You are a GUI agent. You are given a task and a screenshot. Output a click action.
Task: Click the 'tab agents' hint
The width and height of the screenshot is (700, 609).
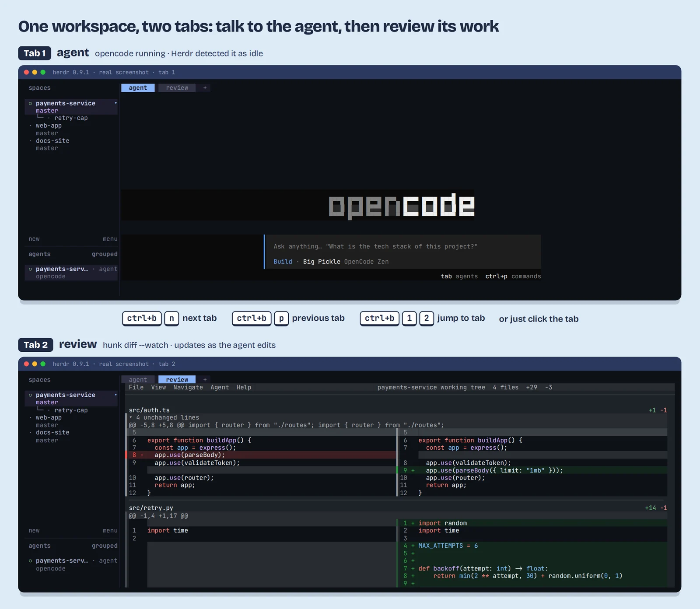[459, 276]
